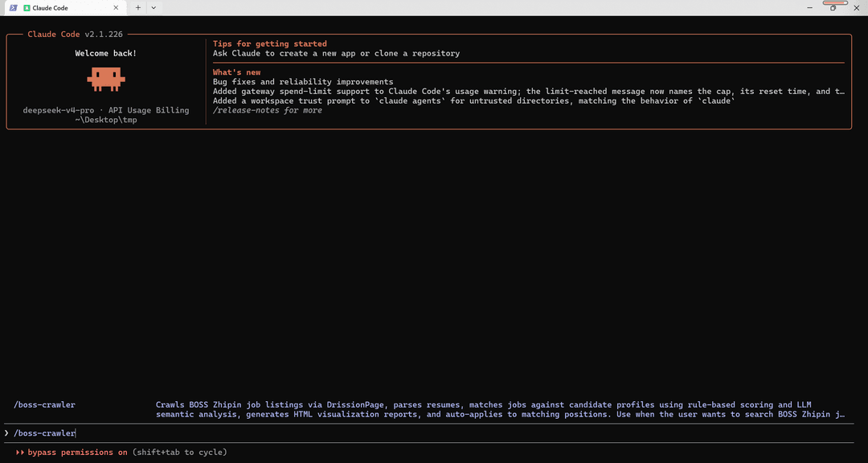Image resolution: width=868 pixels, height=463 pixels.
Task: Select the /boss-crawler suggestion entry
Action: [x=429, y=409]
